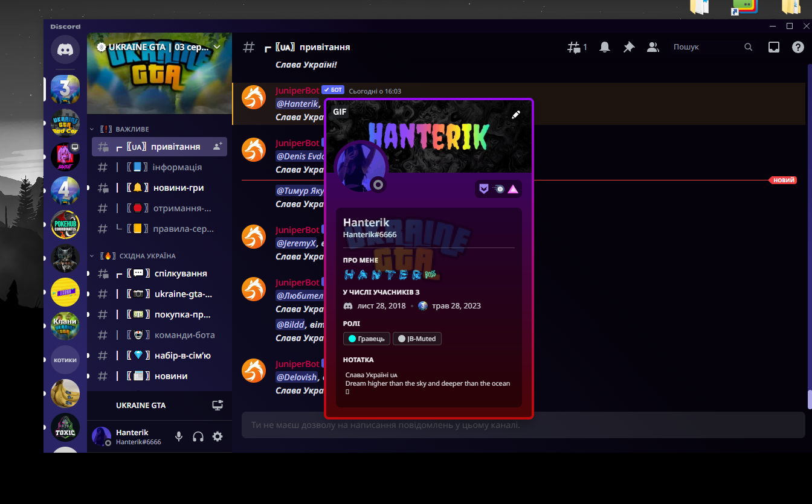The height and width of the screenshot is (504, 812).
Task: Click the @Тимур Яку mention
Action: point(300,191)
